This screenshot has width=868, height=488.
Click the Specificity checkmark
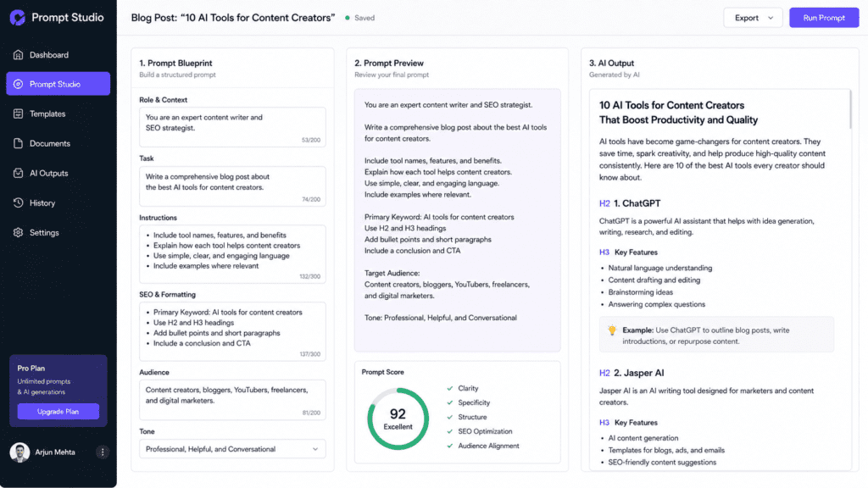(x=450, y=402)
